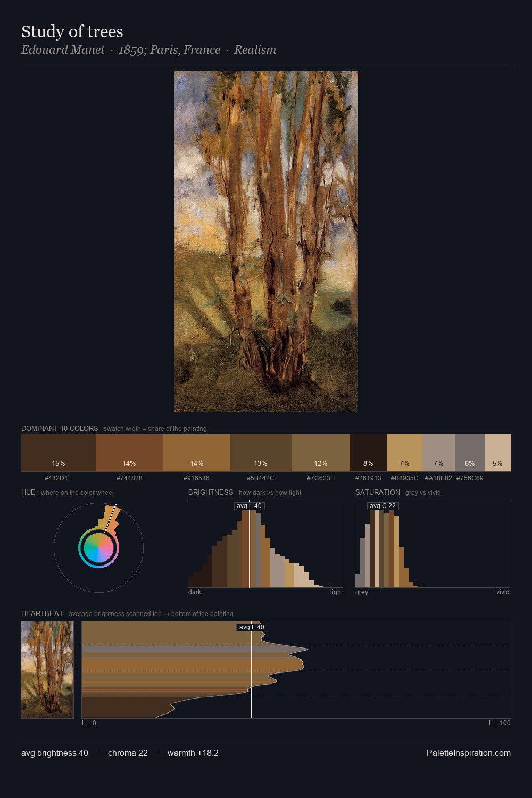The image size is (532, 798).
Task: Click the hex code text #7C623E
Action: (x=321, y=478)
